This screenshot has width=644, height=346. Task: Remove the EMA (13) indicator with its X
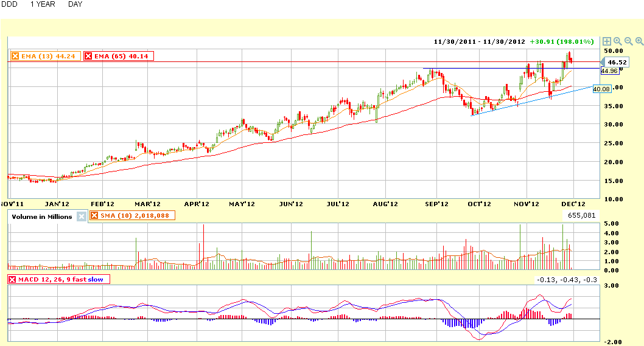[x=15, y=56]
